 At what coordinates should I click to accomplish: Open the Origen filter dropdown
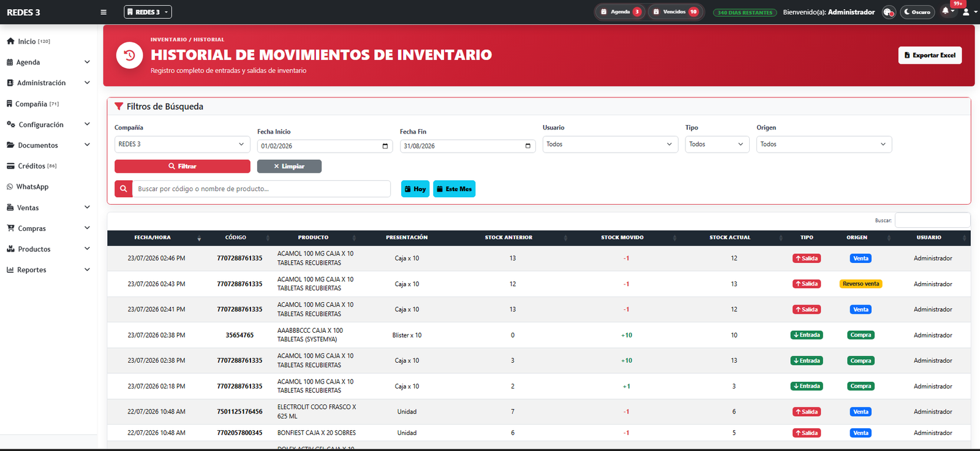(x=824, y=144)
